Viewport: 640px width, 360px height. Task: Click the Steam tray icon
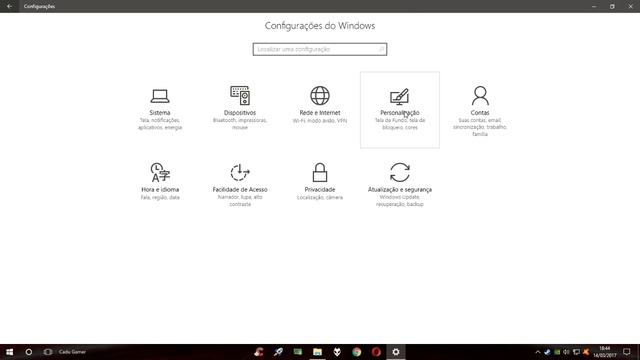pos(547,352)
